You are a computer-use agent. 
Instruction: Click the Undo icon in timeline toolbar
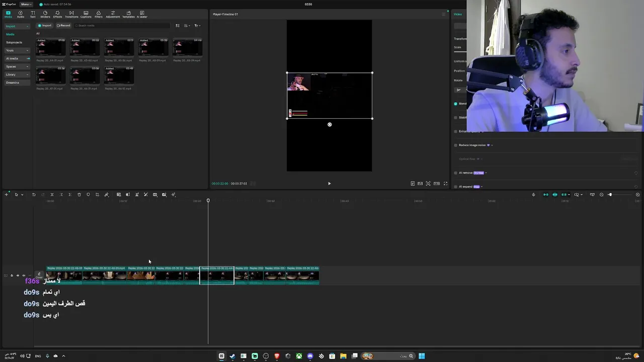click(34, 195)
